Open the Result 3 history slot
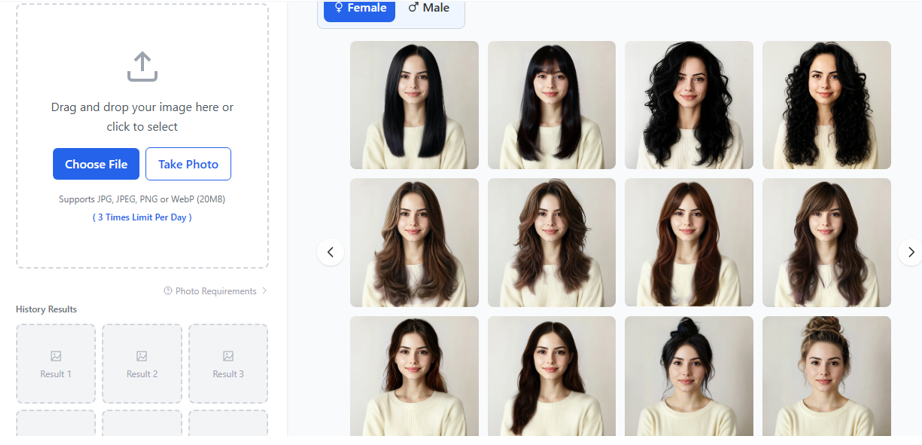 [x=228, y=364]
